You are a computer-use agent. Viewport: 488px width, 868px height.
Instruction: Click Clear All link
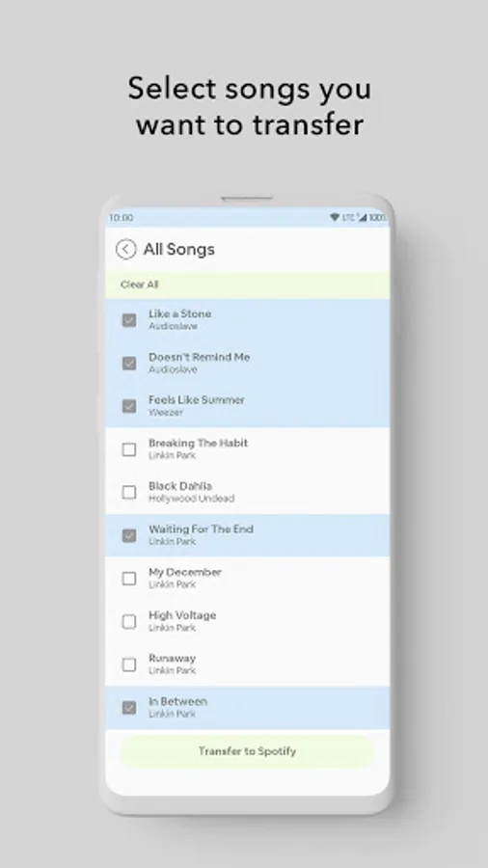pyautogui.click(x=140, y=285)
